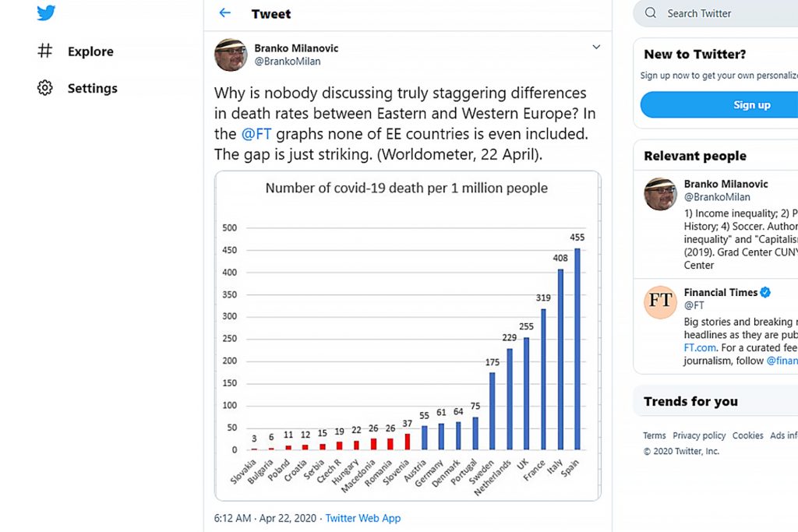This screenshot has width=798, height=532.
Task: Open the Twitter Web App link
Action: pos(363,518)
